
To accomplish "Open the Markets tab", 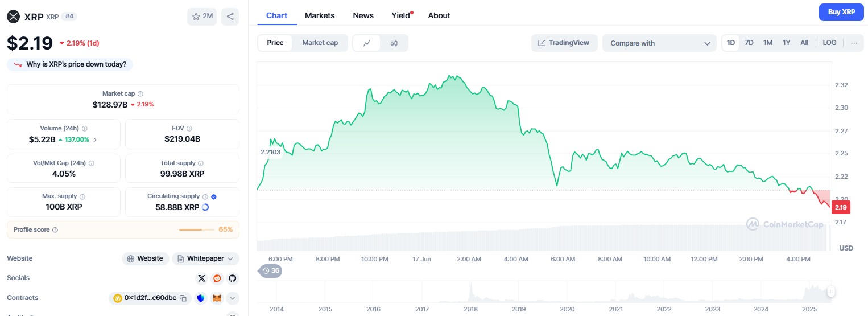I will coord(320,15).
